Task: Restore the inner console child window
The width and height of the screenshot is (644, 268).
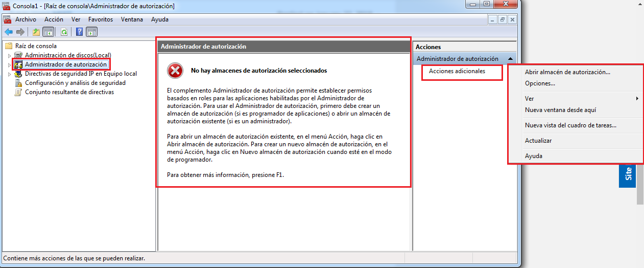Action: point(502,19)
